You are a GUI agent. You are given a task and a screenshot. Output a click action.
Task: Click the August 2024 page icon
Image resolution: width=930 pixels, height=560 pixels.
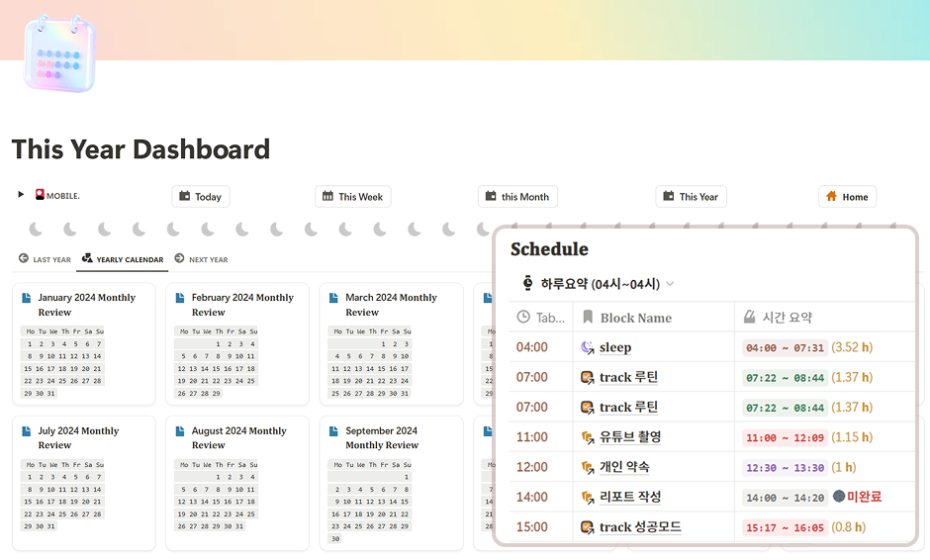(x=180, y=431)
